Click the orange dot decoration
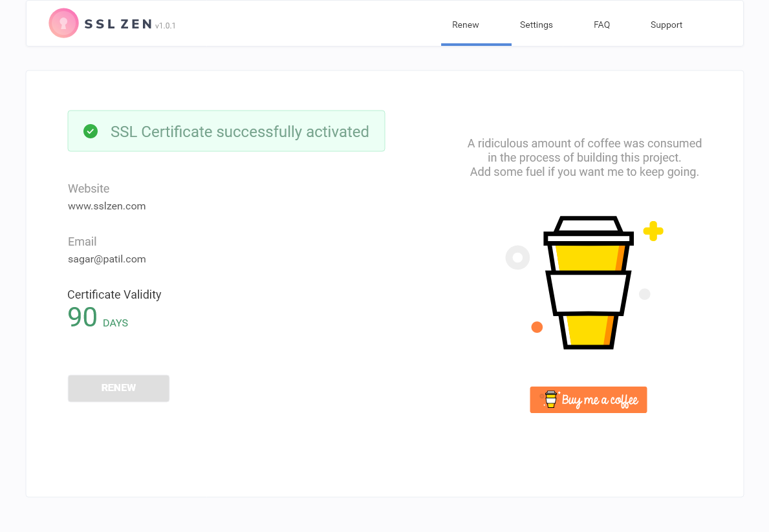The image size is (769, 532). point(537,327)
